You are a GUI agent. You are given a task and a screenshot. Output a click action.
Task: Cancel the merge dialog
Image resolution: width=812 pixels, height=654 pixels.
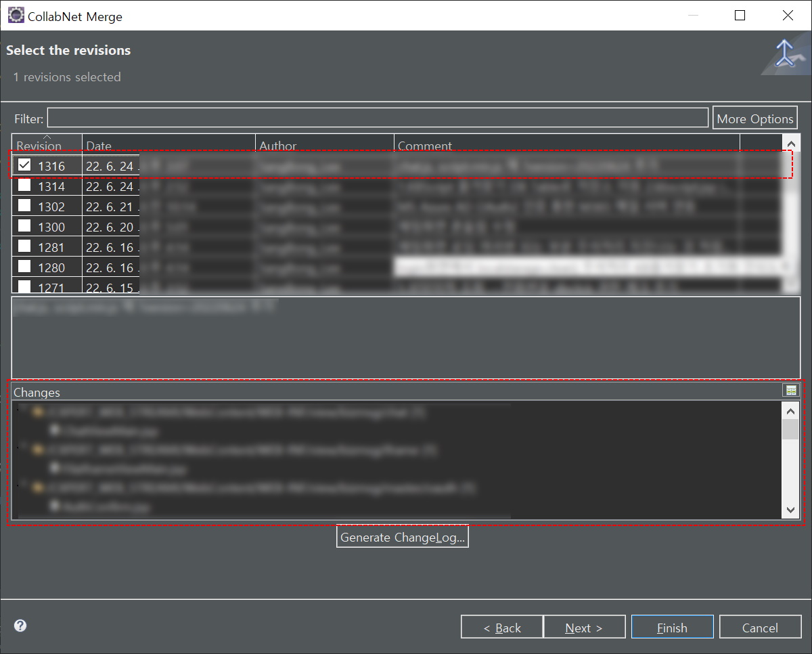(760, 628)
